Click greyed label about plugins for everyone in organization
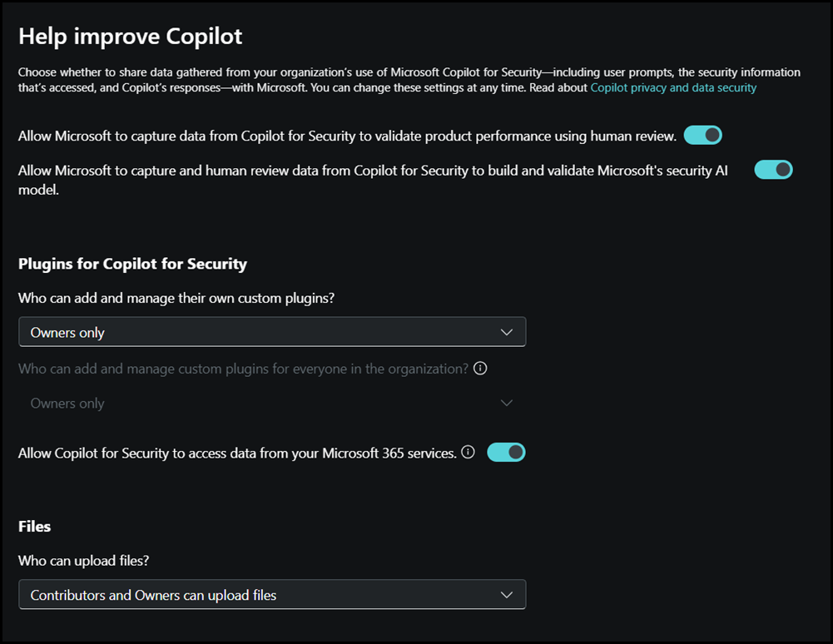This screenshot has height=644, width=833. pos(243,369)
